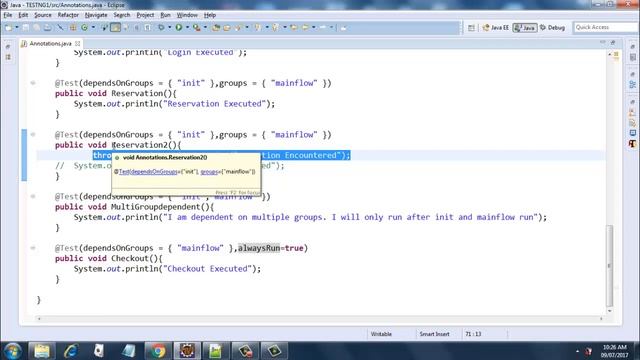Open the Project menu

145,15
